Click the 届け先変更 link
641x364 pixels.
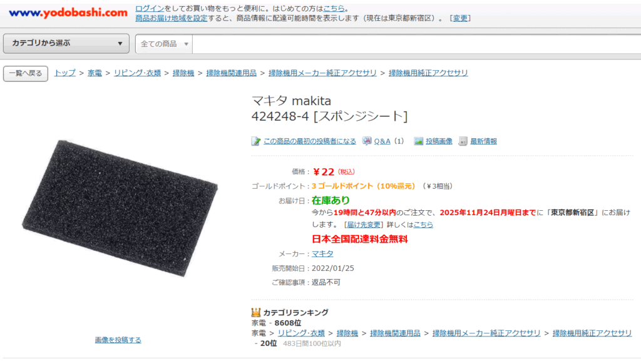(364, 225)
